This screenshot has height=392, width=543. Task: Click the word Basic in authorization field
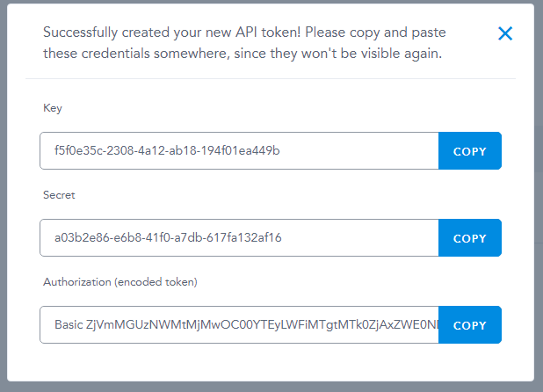[x=69, y=325]
